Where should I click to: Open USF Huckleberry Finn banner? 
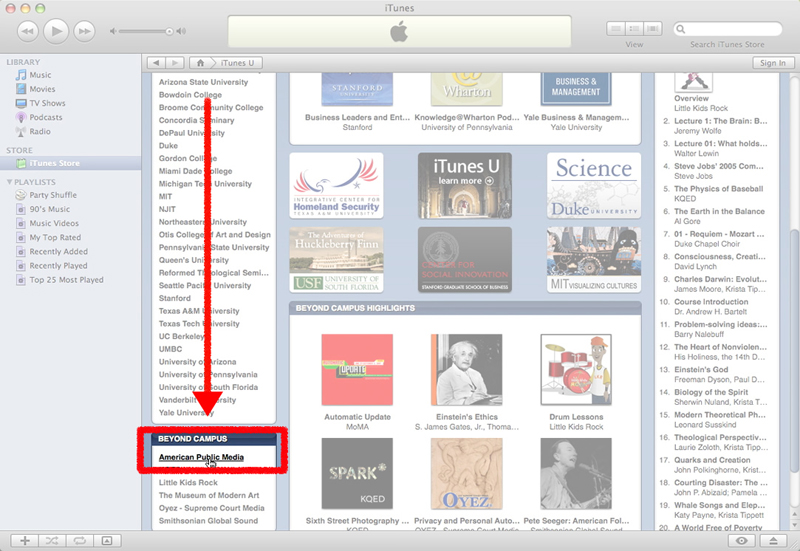coord(336,260)
